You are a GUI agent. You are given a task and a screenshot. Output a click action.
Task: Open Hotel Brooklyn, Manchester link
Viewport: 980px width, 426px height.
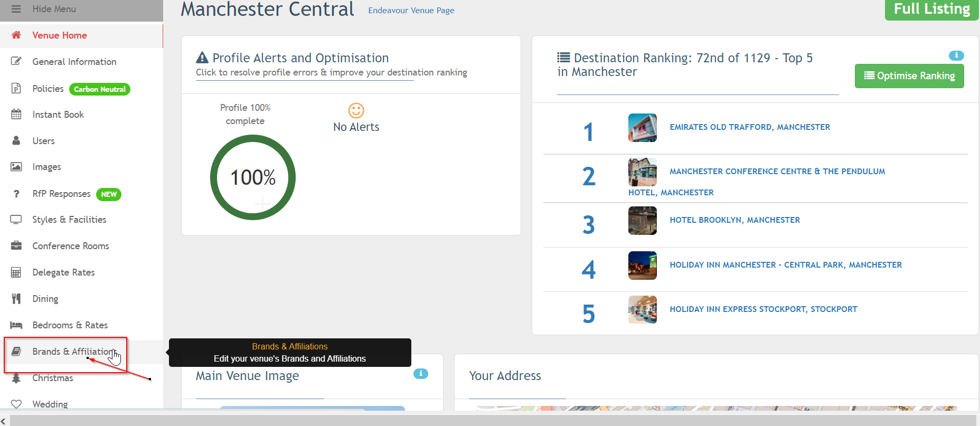pyautogui.click(x=734, y=220)
